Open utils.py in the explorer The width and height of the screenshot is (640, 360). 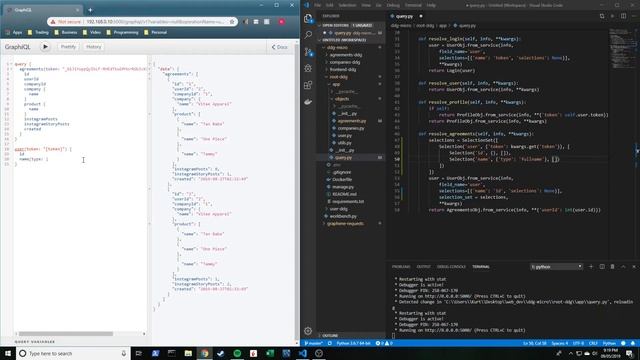(344, 143)
